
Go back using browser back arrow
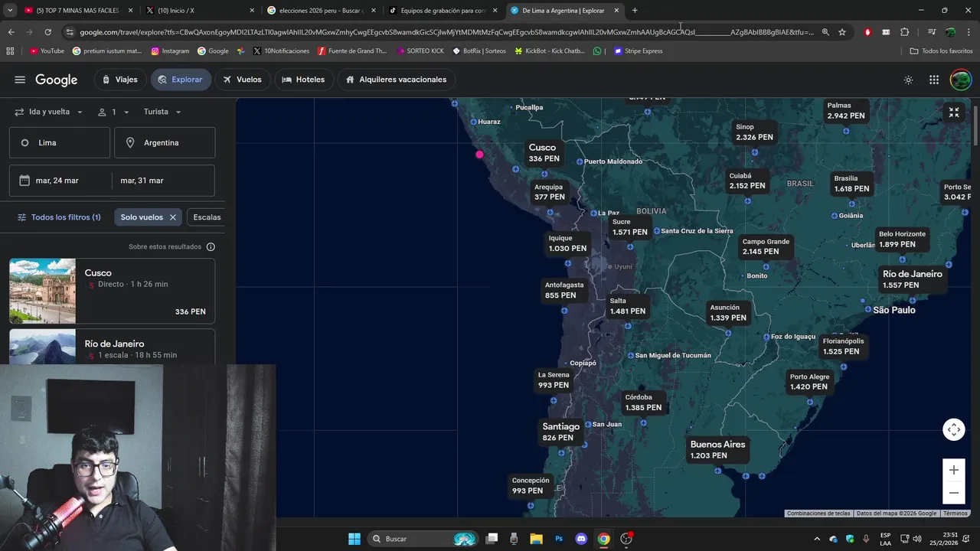click(x=11, y=32)
